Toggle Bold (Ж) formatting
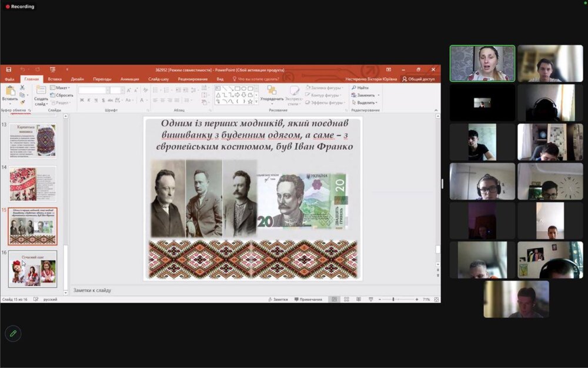588x368 pixels. click(82, 100)
